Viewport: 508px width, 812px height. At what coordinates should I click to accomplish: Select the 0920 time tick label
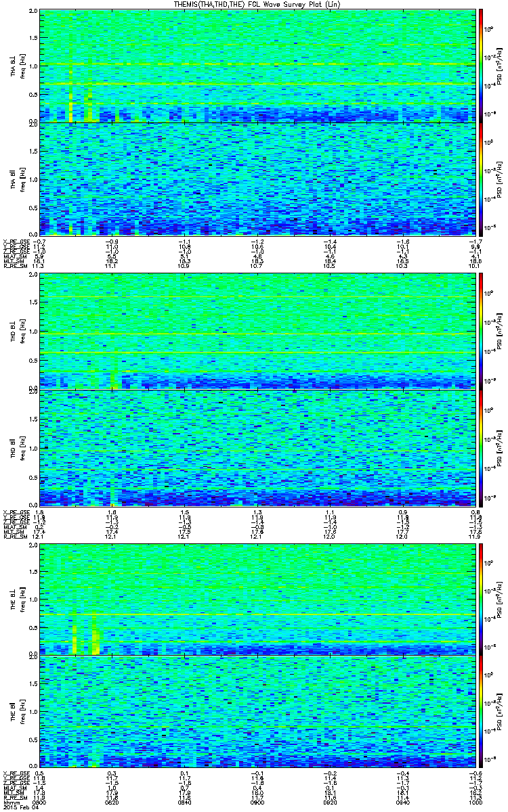(329, 802)
